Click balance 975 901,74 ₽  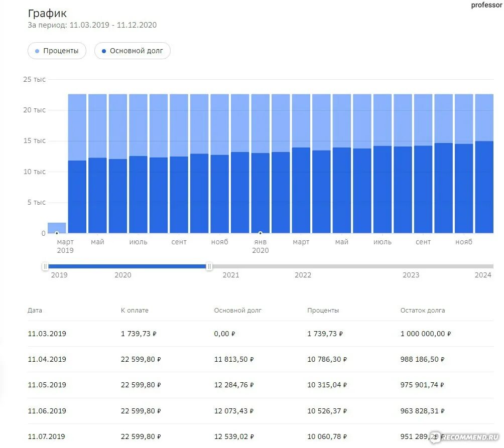(422, 385)
